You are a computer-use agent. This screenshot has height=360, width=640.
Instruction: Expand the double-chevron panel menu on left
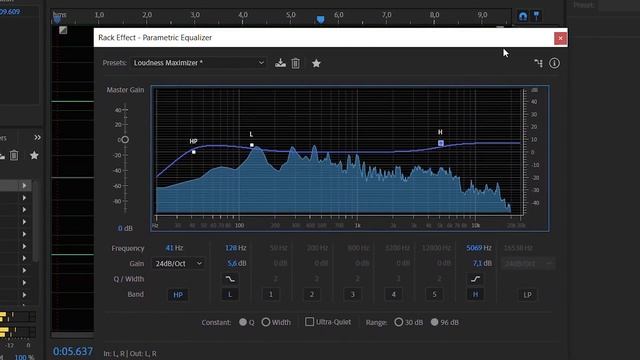[38, 138]
